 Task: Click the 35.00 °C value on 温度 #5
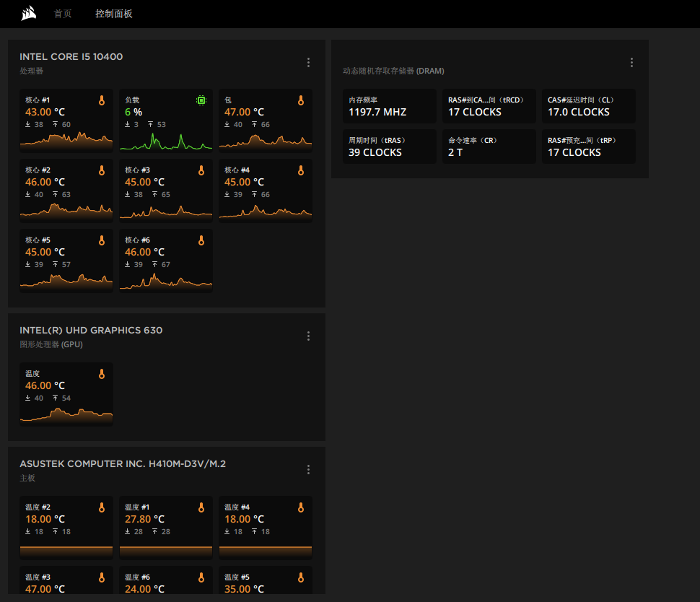pyautogui.click(x=244, y=589)
